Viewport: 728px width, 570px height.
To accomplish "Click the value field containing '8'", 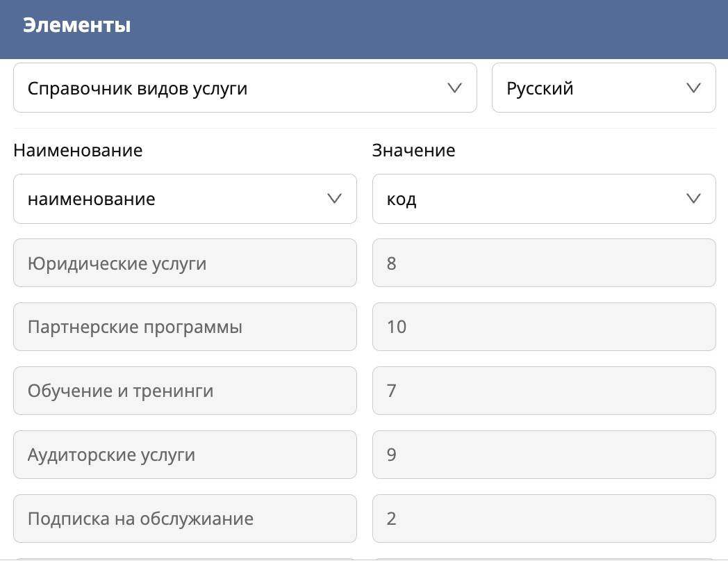I will click(x=544, y=263).
